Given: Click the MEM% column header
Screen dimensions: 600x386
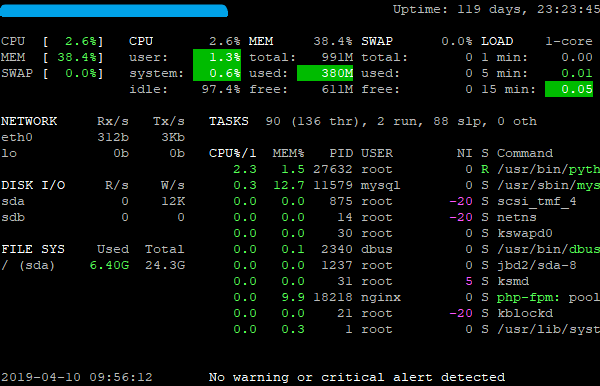Looking at the screenshot, I should [289, 153].
